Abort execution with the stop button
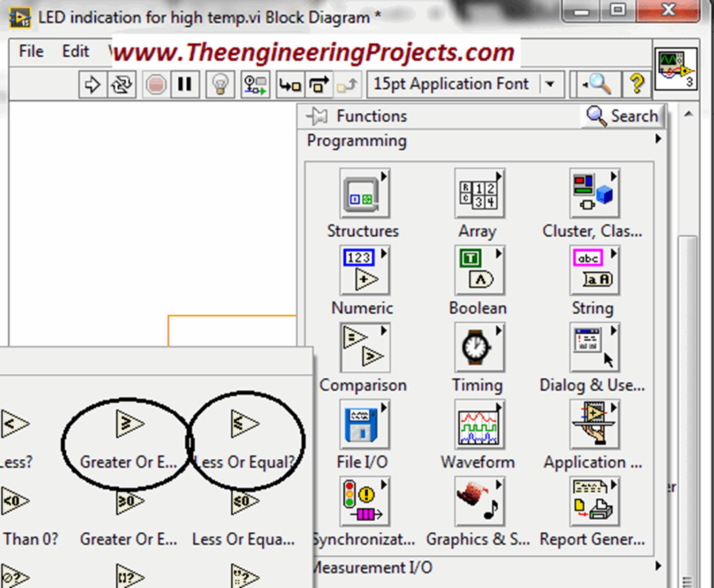The height and width of the screenshot is (588, 714). (x=155, y=84)
